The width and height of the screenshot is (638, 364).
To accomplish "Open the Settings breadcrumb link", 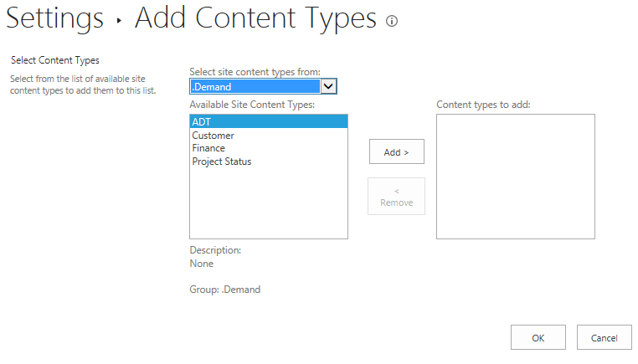I will [55, 18].
